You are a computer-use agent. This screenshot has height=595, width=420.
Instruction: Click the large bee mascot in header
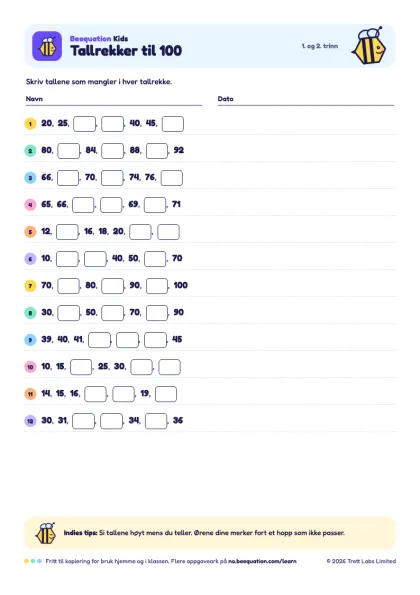point(369,46)
